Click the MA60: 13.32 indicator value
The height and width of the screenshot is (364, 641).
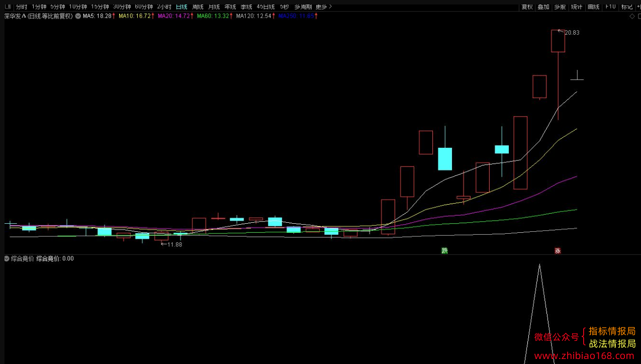(x=213, y=16)
